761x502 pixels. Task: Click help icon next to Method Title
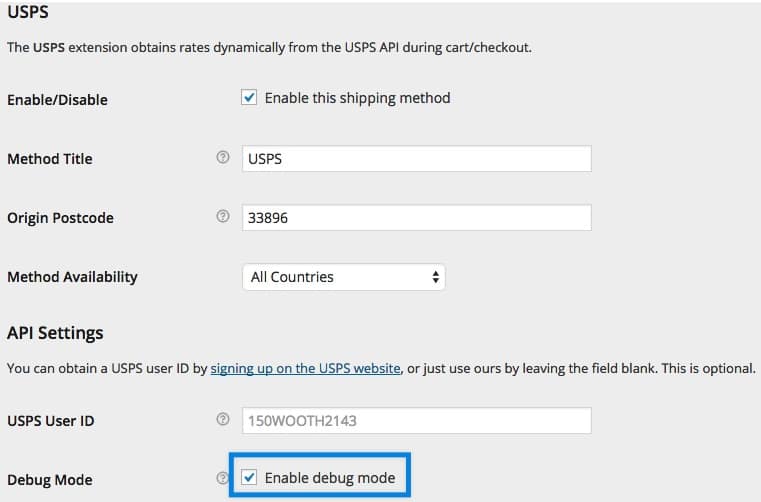(223, 159)
